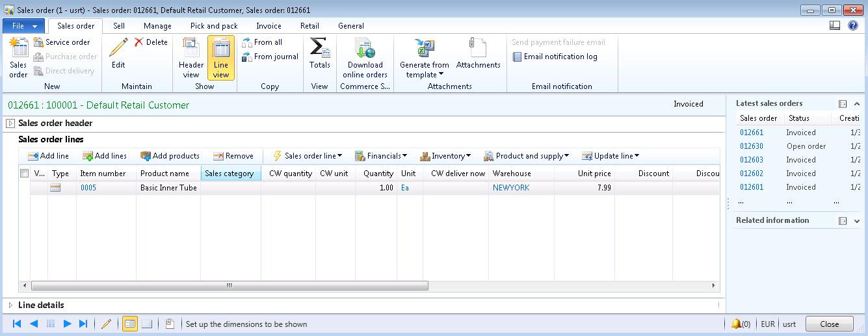Open sales order 012661 link
This screenshot has height=336, width=868.
coord(752,133)
